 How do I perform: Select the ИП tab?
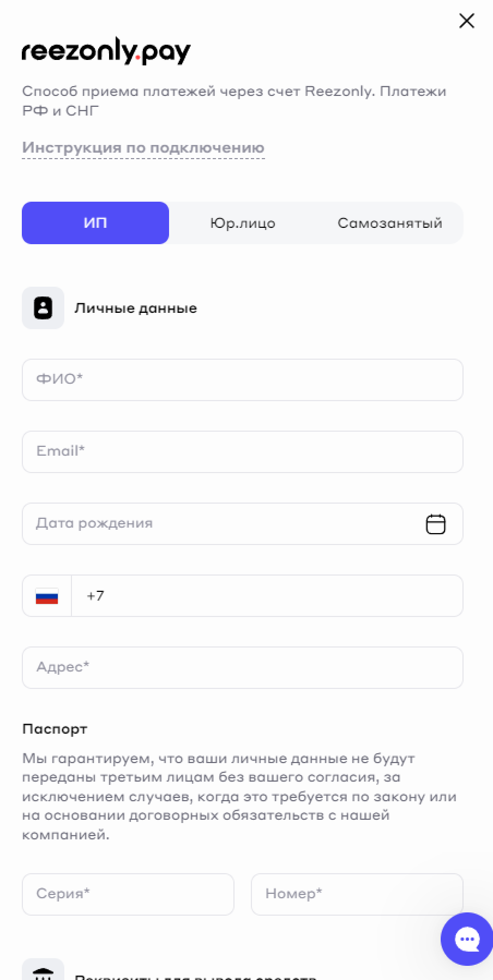tap(95, 223)
